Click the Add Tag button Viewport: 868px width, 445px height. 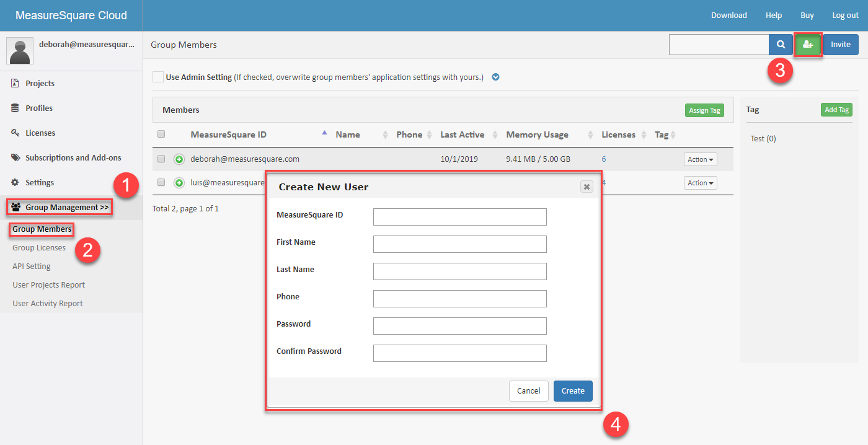[x=836, y=110]
